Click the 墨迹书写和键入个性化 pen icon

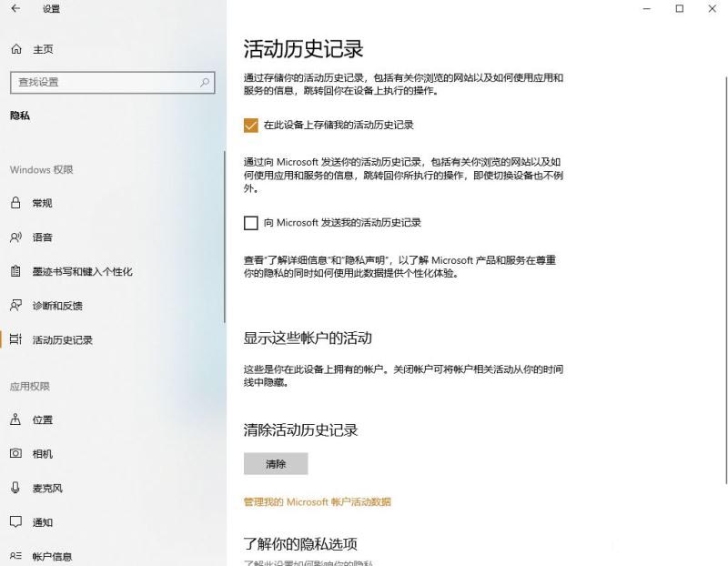point(15,271)
